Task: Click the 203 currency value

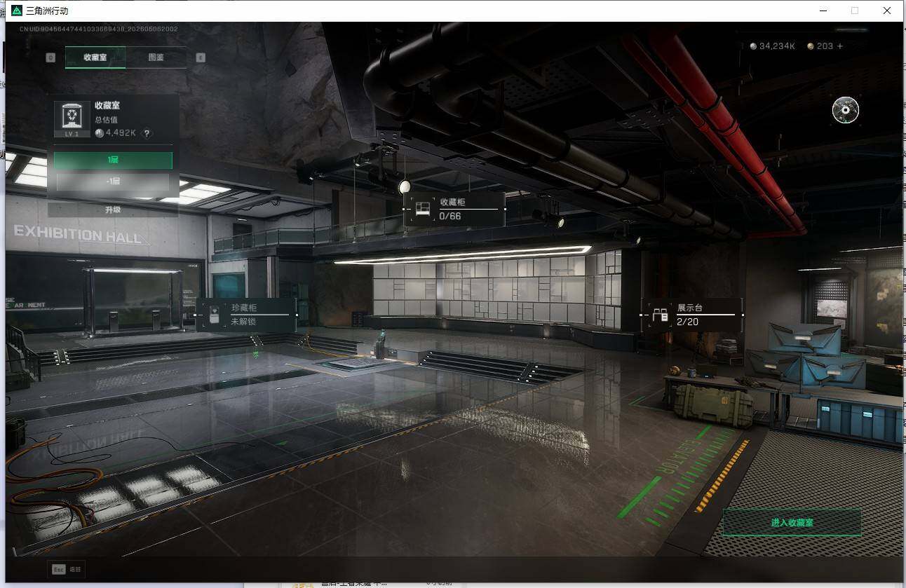Action: pos(825,46)
